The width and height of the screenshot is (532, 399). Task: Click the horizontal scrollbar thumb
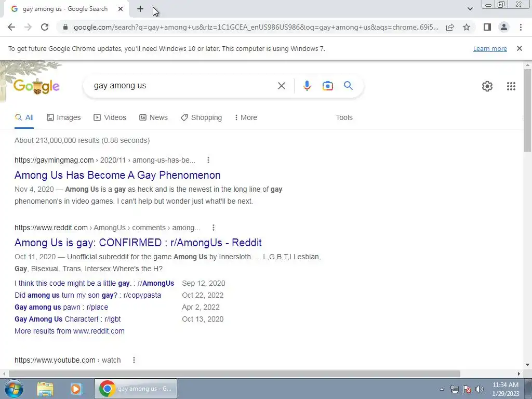pyautogui.click(x=234, y=374)
